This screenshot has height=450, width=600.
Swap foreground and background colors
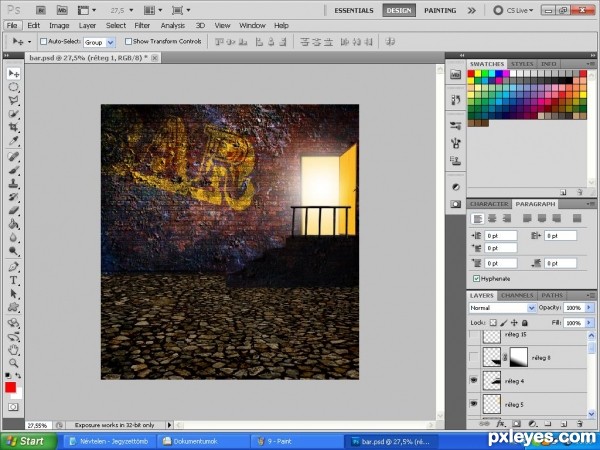(18, 376)
